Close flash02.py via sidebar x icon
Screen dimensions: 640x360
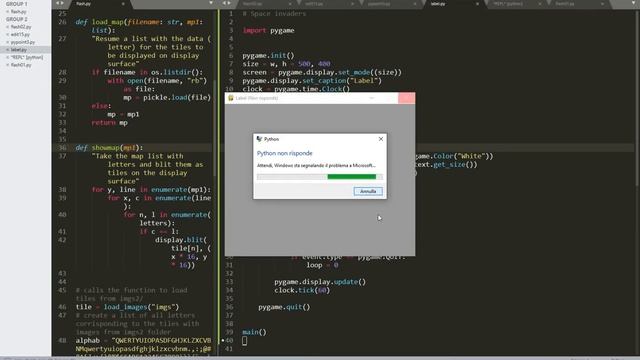(7, 27)
